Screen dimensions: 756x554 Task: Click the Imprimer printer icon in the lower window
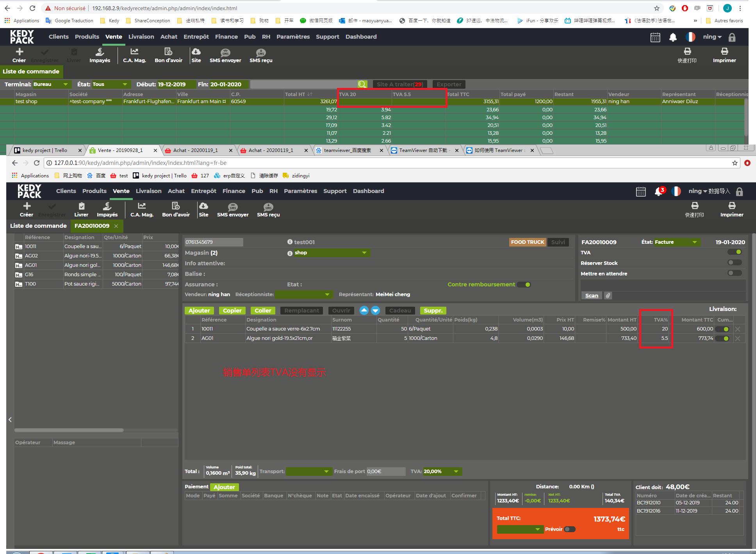click(731, 206)
